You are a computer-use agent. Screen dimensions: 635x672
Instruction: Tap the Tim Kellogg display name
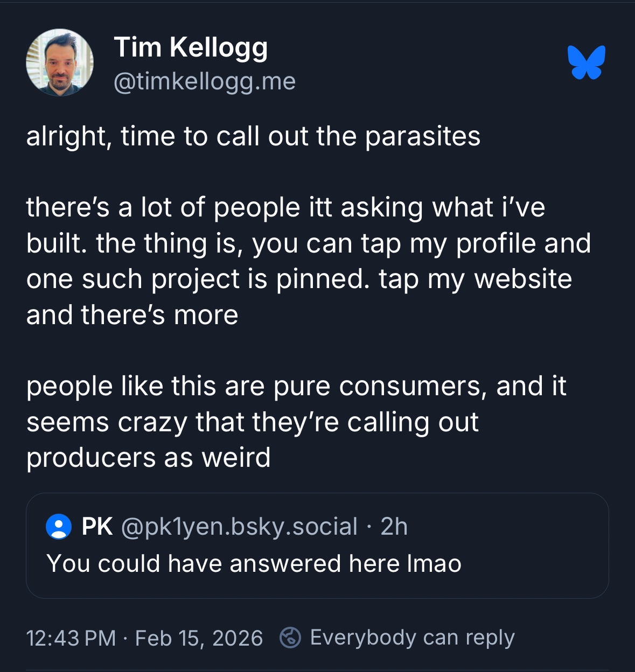tap(191, 47)
